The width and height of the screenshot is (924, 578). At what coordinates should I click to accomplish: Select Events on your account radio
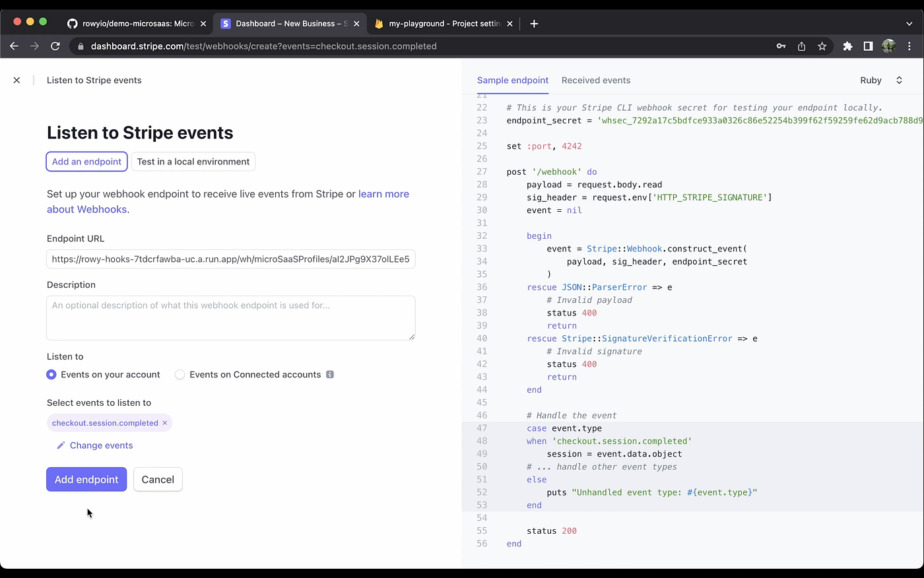tap(51, 375)
